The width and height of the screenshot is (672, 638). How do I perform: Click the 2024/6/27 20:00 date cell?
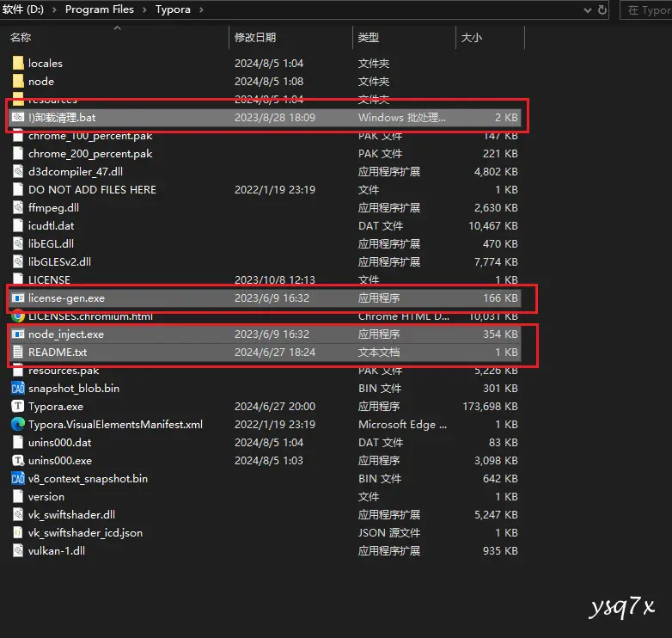click(275, 407)
